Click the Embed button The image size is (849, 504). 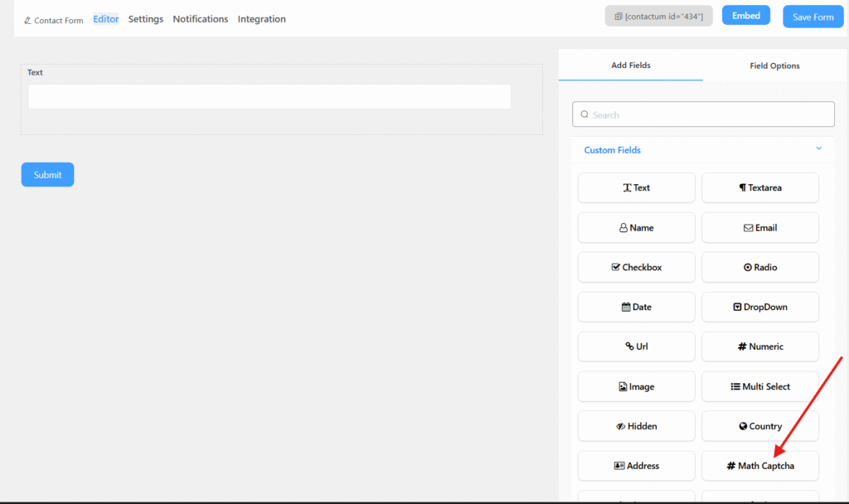pyautogui.click(x=745, y=16)
